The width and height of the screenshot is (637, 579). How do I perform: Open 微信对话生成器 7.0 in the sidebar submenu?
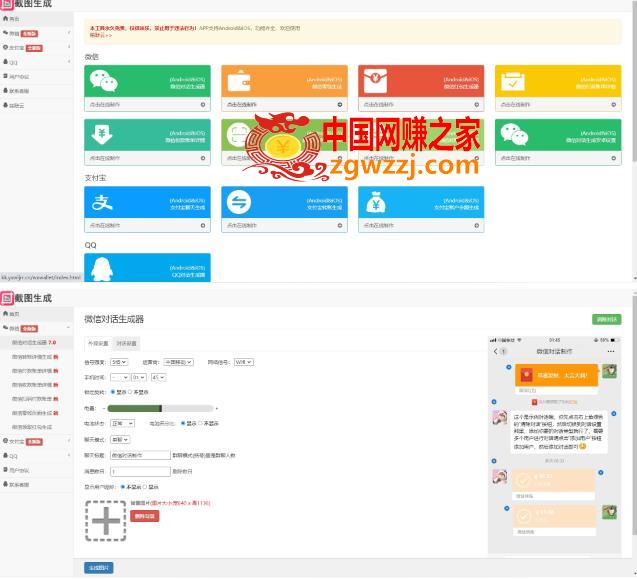[34, 343]
